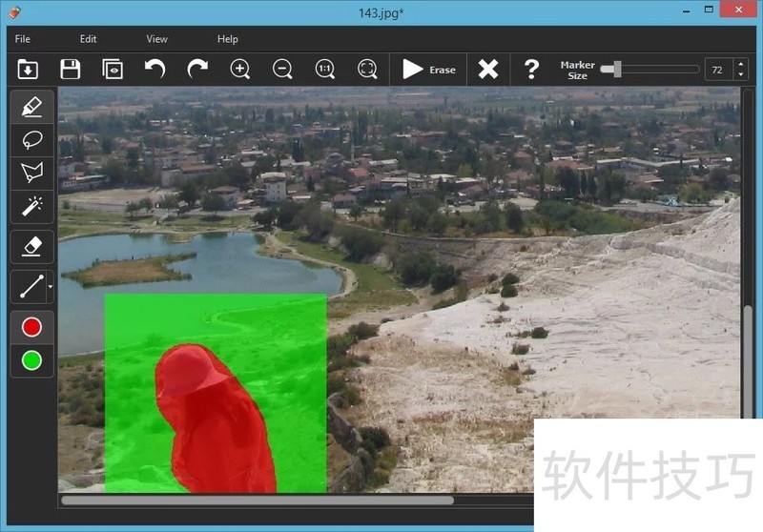Select the red marker color
The width and height of the screenshot is (763, 532).
click(x=31, y=327)
